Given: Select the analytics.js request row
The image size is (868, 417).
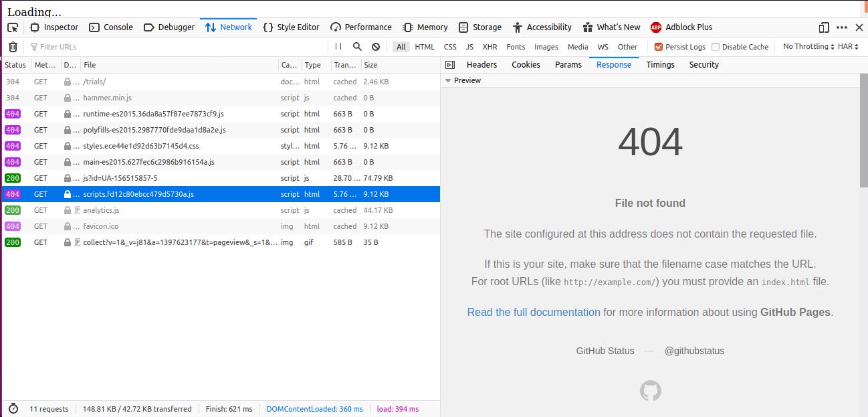Looking at the screenshot, I should point(221,210).
